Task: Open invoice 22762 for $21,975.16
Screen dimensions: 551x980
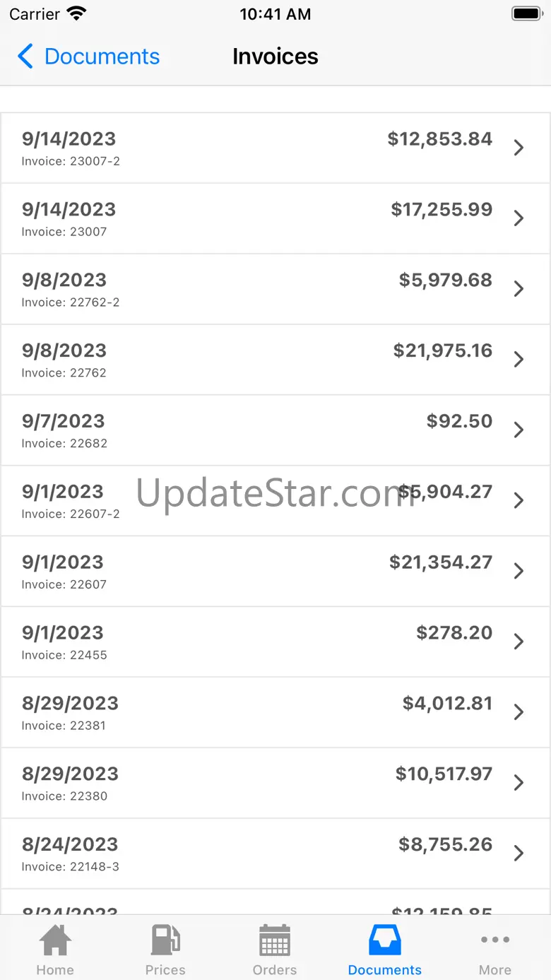Action: pyautogui.click(x=275, y=360)
